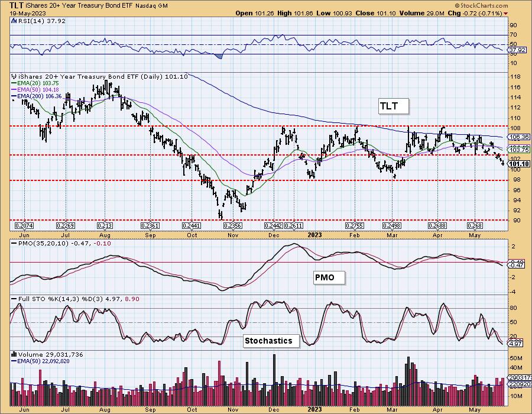The image size is (532, 414).
Task: Select the EMA(200) 106.36 legend entry
Action: 36,96
